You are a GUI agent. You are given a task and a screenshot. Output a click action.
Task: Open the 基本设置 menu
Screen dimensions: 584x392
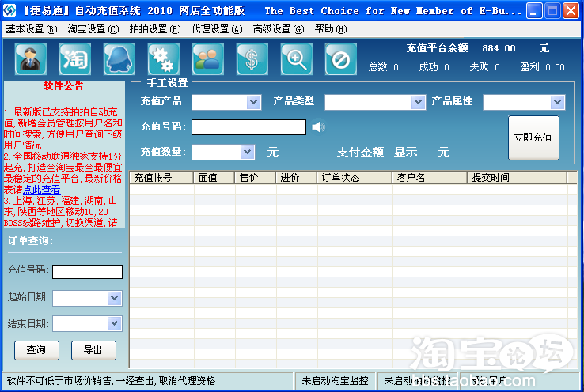coord(31,29)
